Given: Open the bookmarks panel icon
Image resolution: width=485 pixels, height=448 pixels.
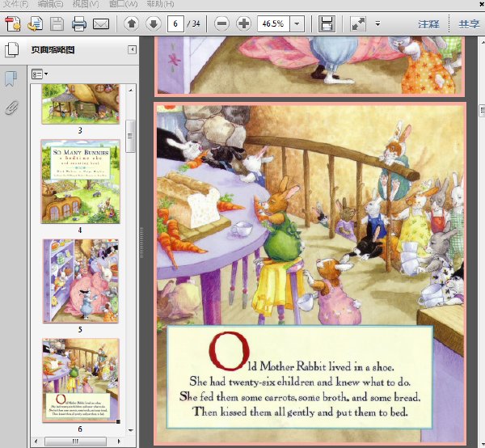Looking at the screenshot, I should [11, 78].
